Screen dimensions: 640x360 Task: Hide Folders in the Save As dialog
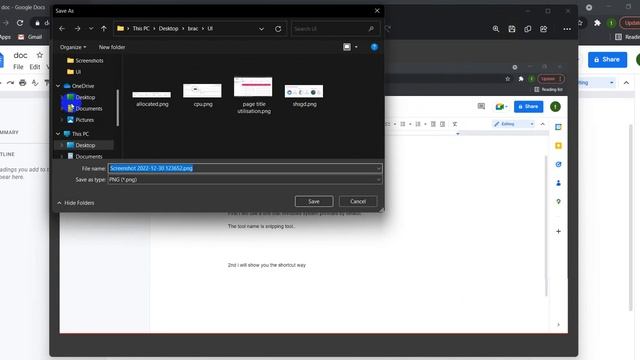click(x=76, y=203)
